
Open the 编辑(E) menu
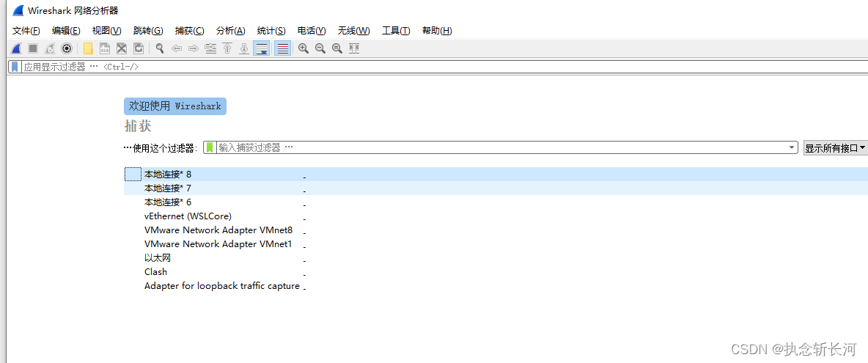[x=66, y=31]
